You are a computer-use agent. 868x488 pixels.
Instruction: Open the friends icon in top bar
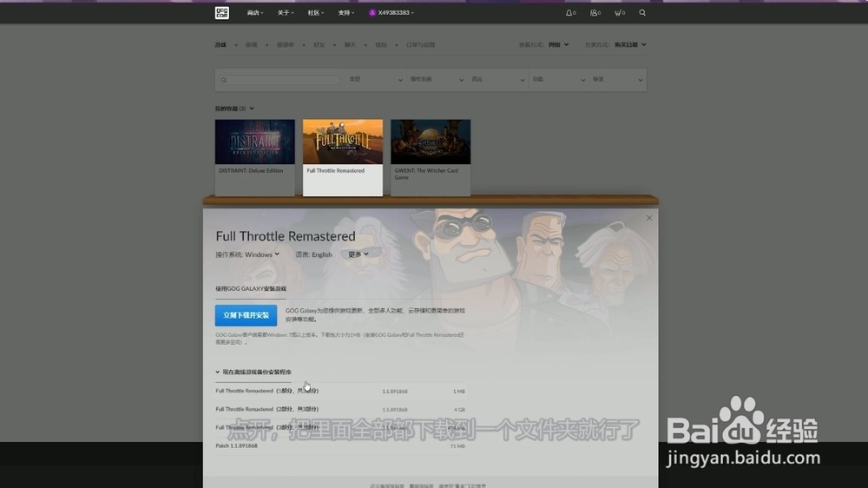coord(595,13)
